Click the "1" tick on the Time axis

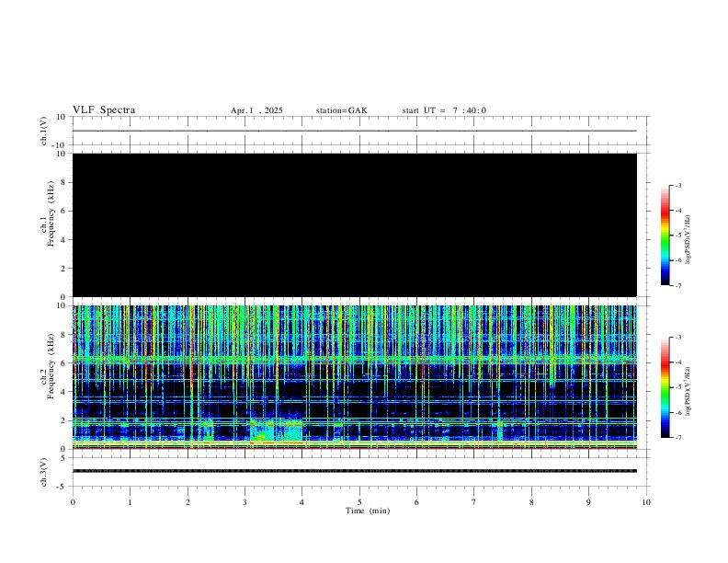[130, 502]
